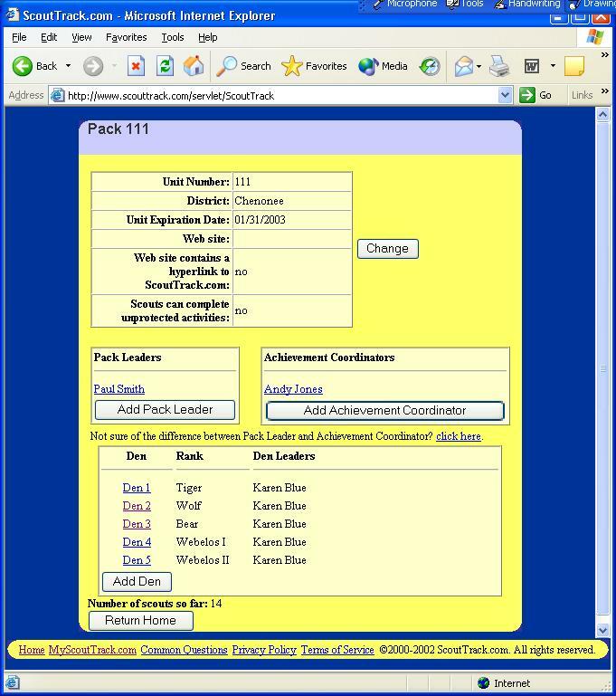
Task: Open the Paul Smith link
Action: [x=118, y=389]
